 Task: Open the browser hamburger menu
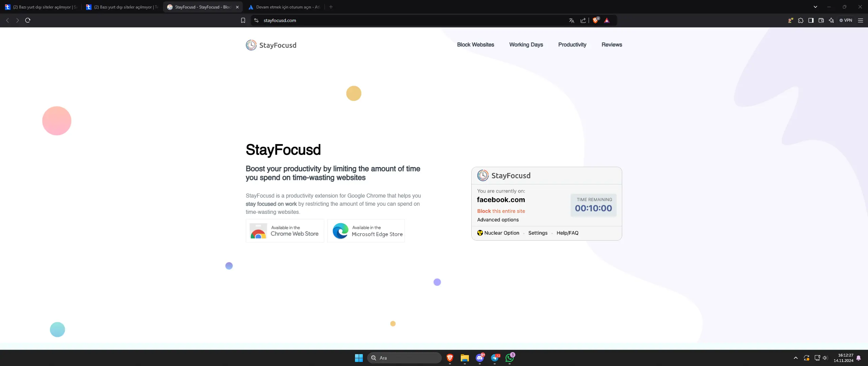tap(861, 20)
